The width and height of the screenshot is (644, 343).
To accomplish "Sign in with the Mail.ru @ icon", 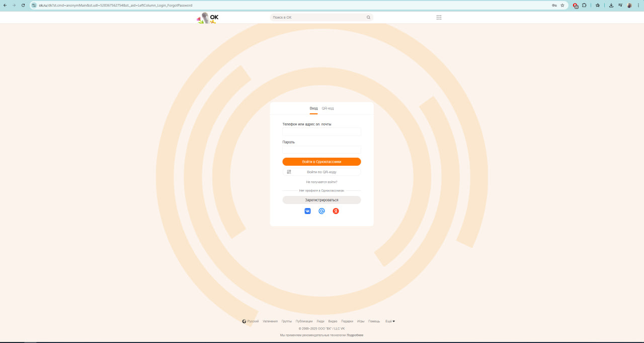I will point(322,211).
